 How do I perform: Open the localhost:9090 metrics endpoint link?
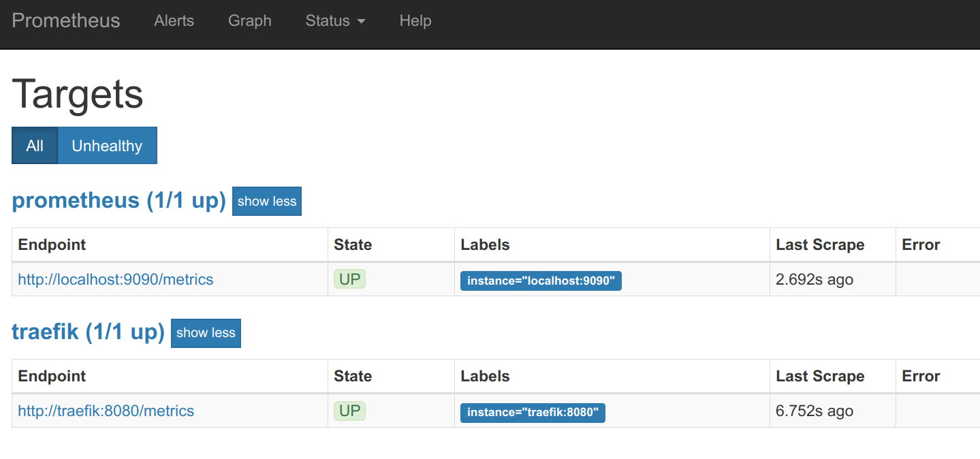115,279
